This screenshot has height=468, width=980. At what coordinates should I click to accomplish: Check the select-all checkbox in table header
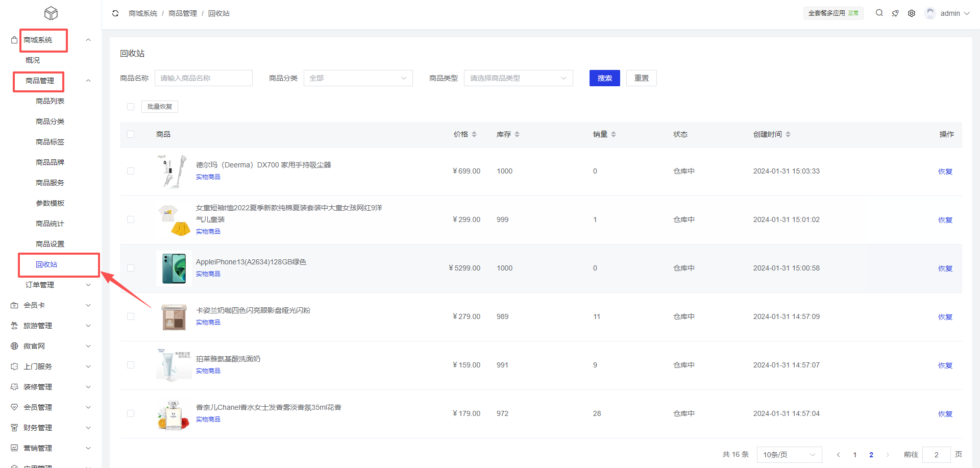(x=131, y=134)
